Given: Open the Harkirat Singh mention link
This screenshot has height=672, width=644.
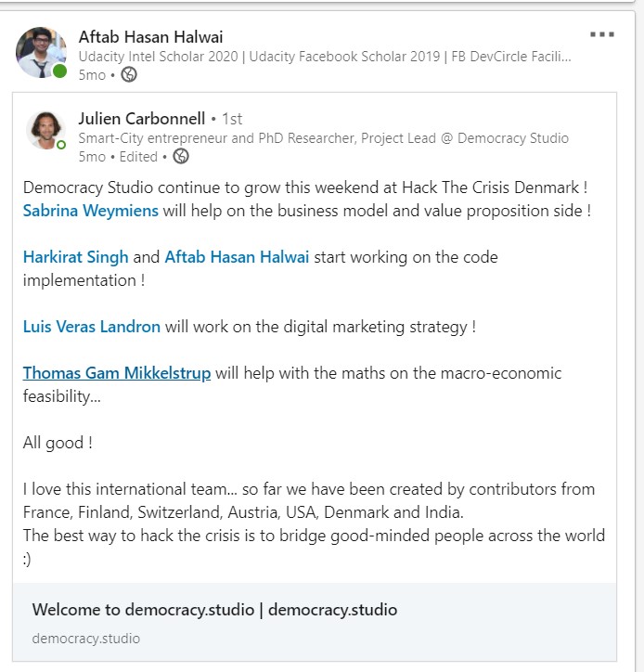Looking at the screenshot, I should pyautogui.click(x=75, y=257).
